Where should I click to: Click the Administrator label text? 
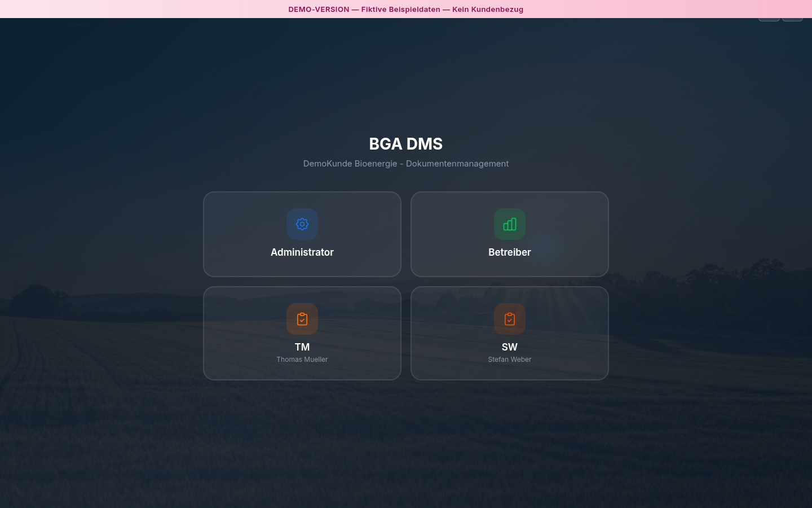point(302,252)
